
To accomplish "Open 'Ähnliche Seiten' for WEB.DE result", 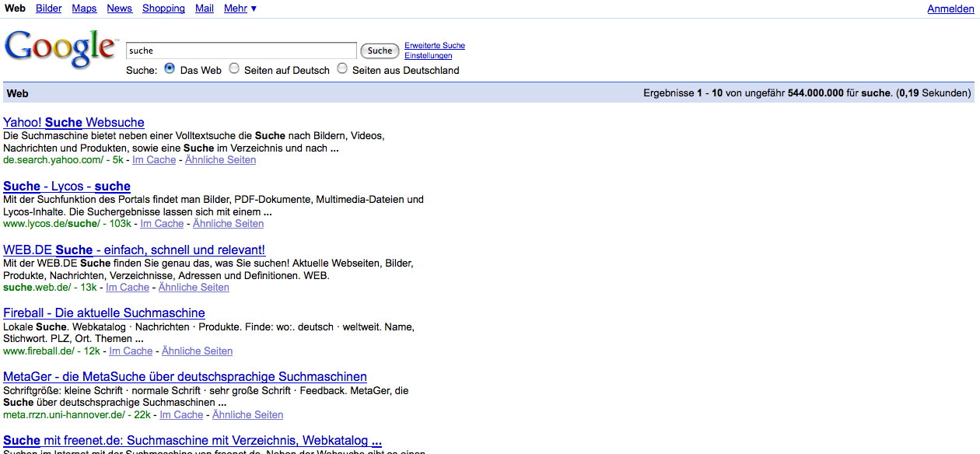I will pyautogui.click(x=194, y=288).
